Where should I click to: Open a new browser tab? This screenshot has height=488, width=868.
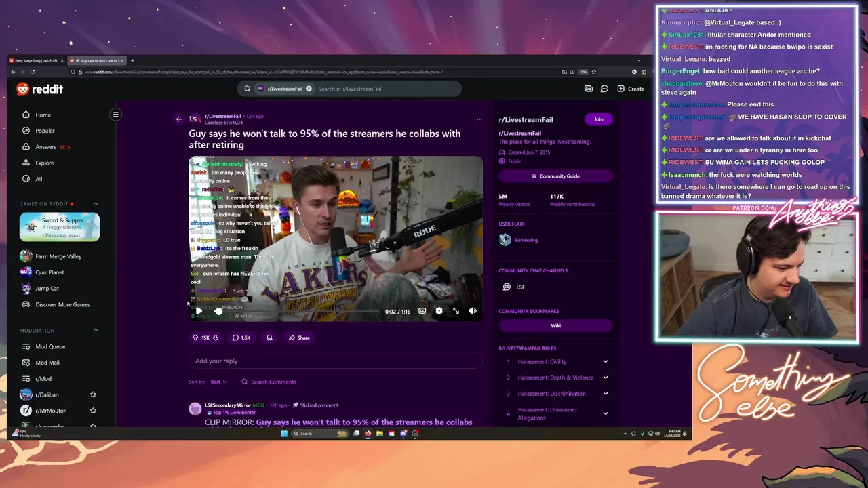(132, 61)
